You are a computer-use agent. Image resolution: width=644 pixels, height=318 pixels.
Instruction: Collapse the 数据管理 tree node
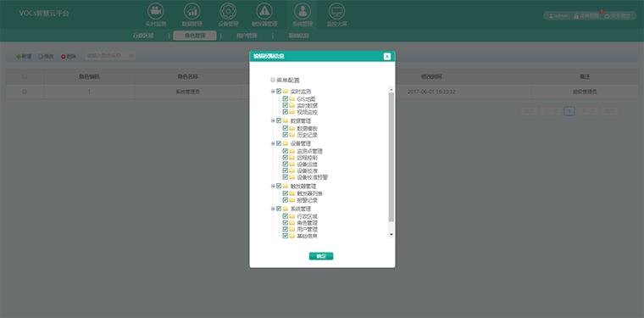pos(273,120)
